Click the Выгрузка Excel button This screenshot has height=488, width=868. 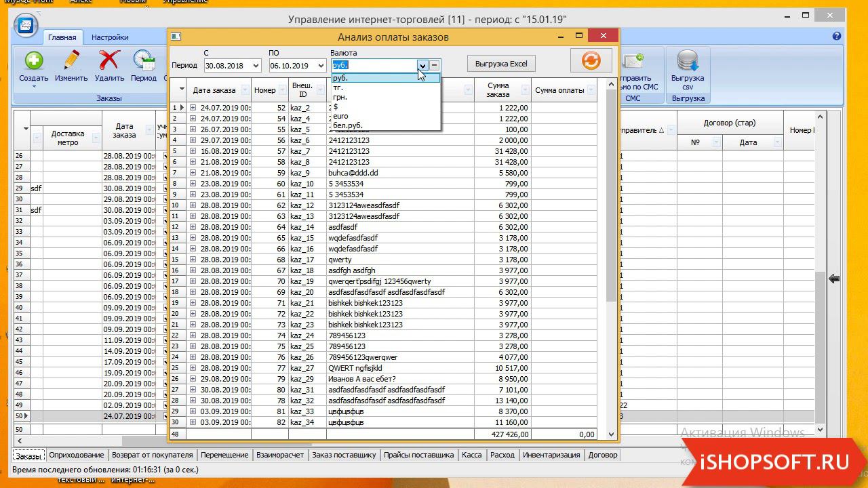[501, 64]
